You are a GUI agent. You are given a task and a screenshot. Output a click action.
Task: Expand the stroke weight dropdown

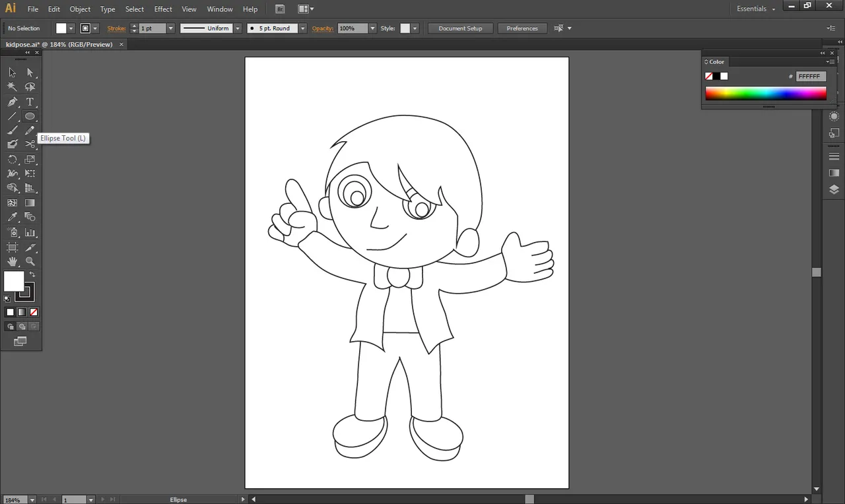pos(171,28)
